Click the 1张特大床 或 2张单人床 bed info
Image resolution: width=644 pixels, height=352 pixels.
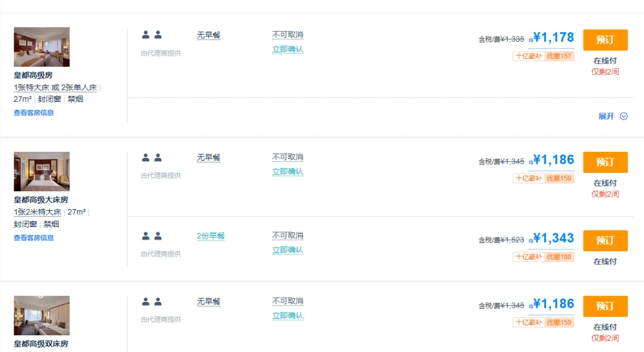point(55,88)
